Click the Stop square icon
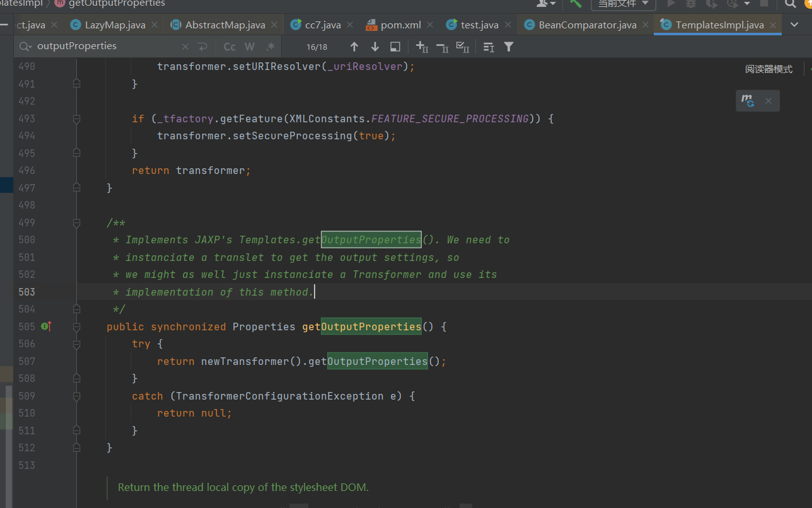The height and width of the screenshot is (508, 812). tap(764, 3)
